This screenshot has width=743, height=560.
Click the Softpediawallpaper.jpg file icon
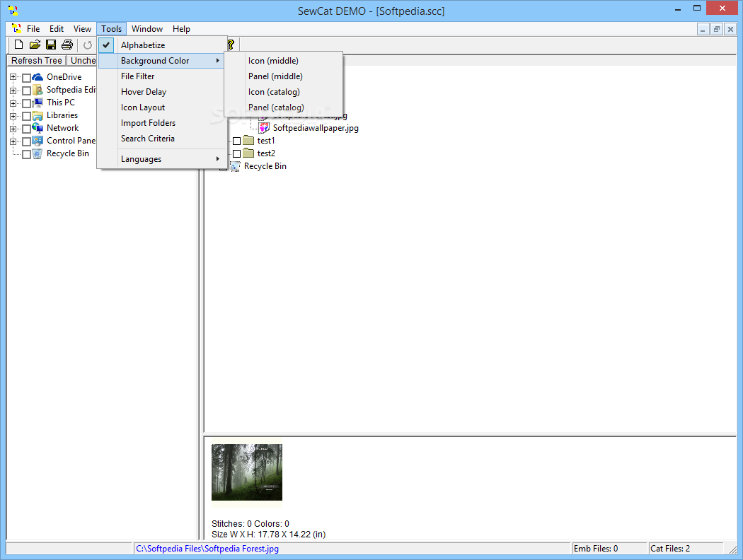click(x=265, y=128)
